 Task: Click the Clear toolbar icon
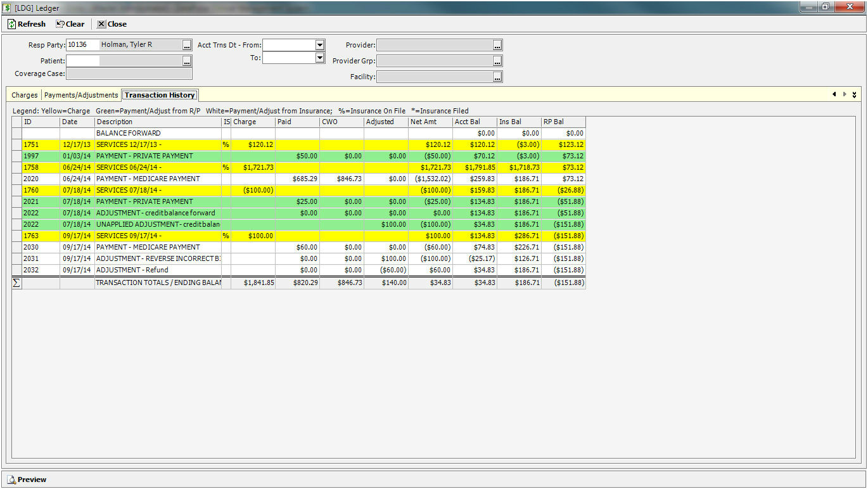point(60,24)
